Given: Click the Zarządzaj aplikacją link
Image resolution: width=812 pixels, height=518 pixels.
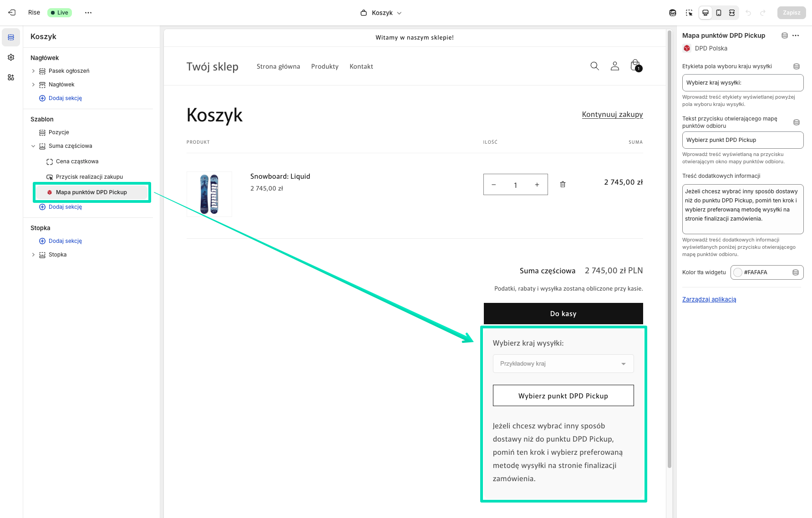Looking at the screenshot, I should 709,299.
